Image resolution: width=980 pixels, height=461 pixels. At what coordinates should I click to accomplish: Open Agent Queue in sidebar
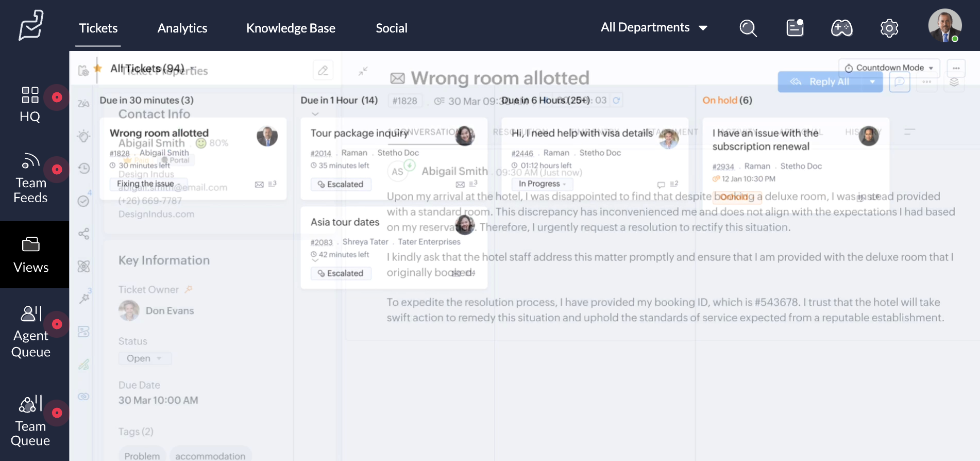[x=31, y=332]
